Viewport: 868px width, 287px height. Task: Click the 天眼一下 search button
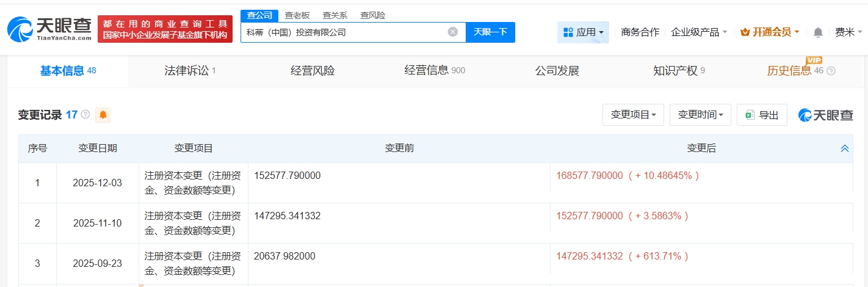coord(490,32)
